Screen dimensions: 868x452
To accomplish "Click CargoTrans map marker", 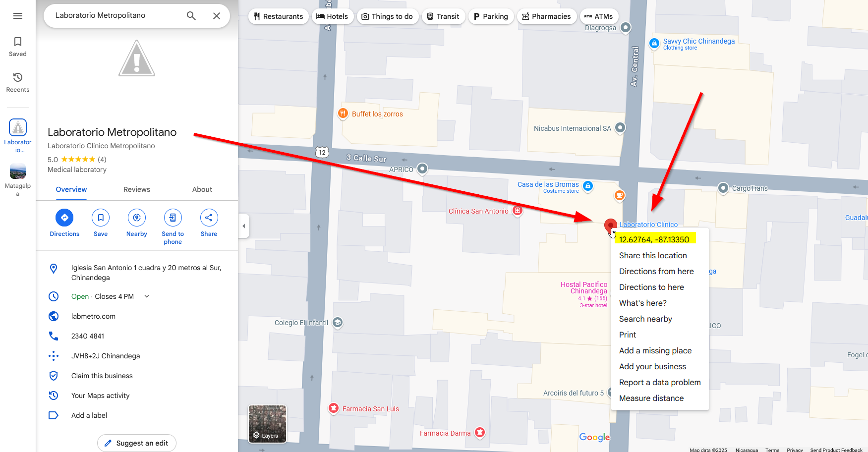I will (723, 188).
